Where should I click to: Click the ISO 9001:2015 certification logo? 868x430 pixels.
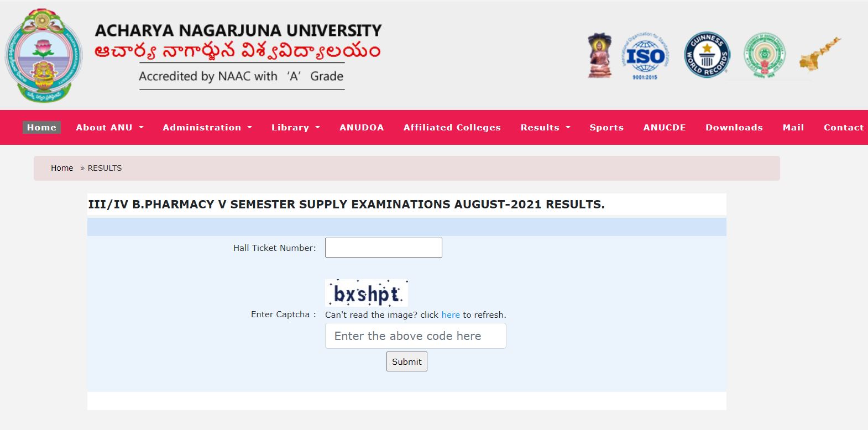pos(645,56)
